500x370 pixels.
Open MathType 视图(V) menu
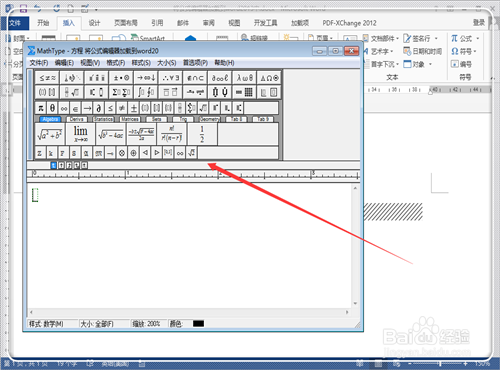coord(90,63)
